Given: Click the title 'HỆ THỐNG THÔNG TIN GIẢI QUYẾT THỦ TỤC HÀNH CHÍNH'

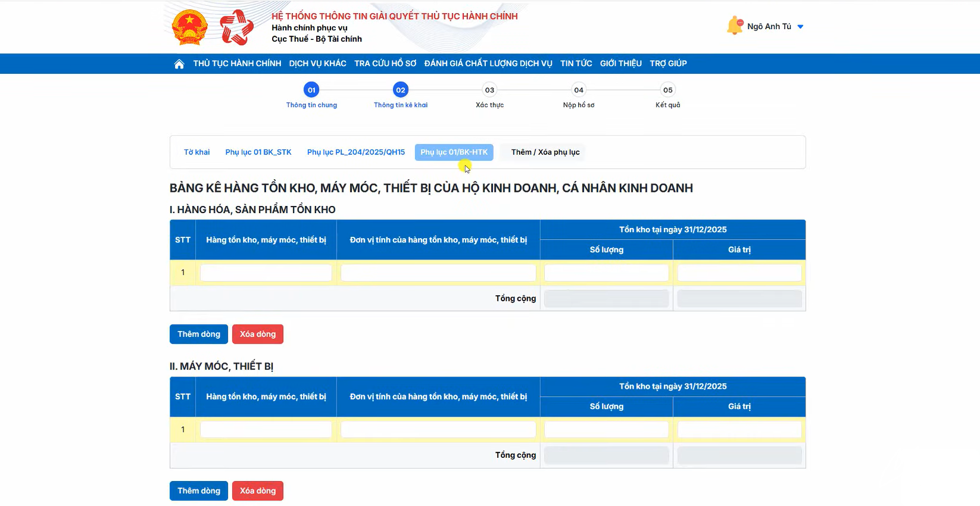Looking at the screenshot, I should coord(395,16).
